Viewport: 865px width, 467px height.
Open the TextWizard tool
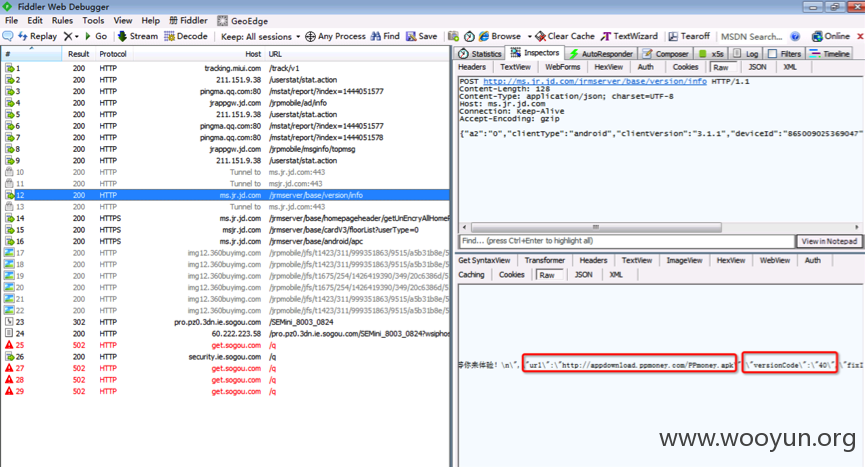(x=629, y=36)
